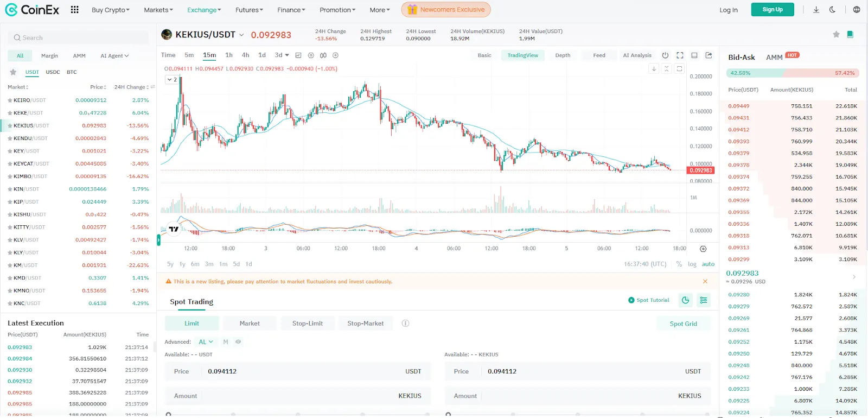Click the market Search input field

78,38
